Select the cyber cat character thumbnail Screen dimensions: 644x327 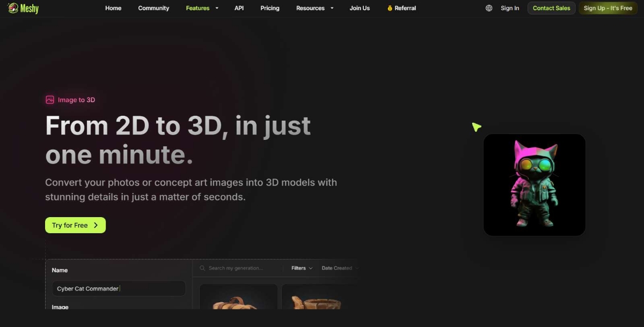tap(534, 185)
